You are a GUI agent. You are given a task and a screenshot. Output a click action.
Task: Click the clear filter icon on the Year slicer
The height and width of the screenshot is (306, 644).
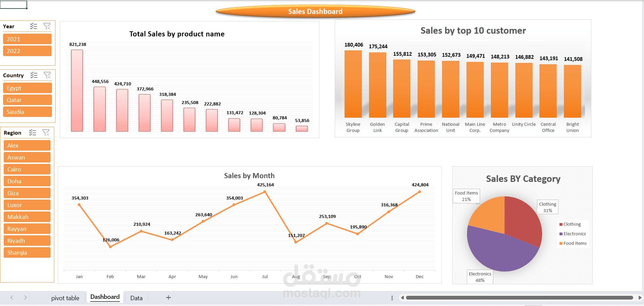(47, 26)
